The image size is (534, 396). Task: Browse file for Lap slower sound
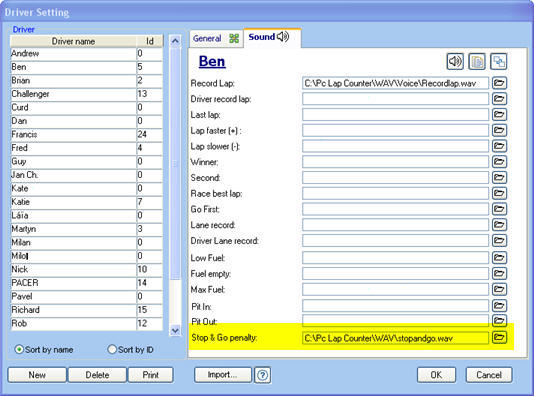499,146
